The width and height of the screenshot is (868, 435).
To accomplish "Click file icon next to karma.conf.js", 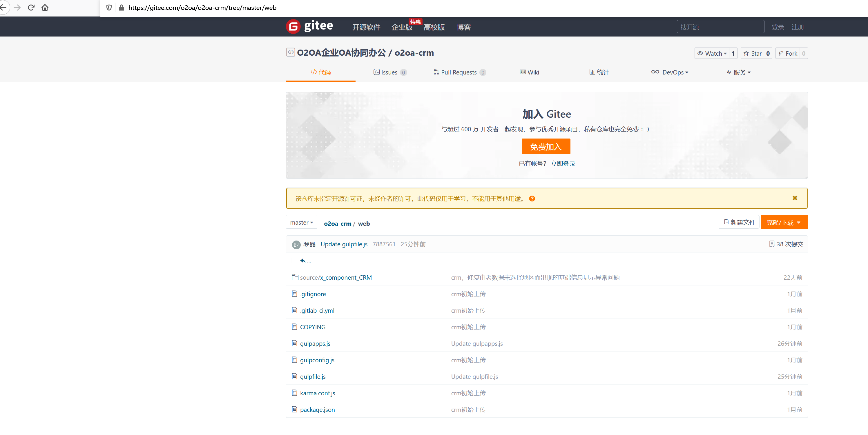I will [294, 393].
